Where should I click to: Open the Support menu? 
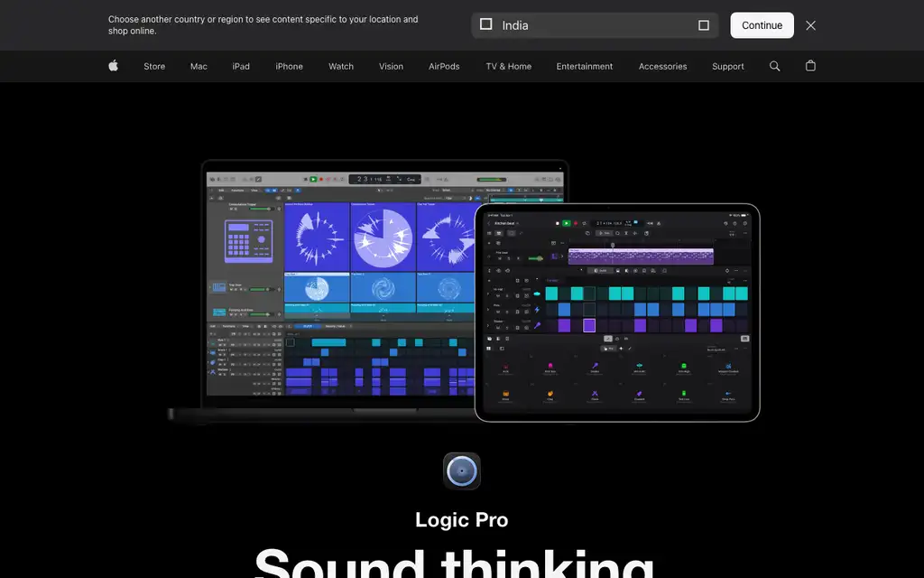(728, 67)
